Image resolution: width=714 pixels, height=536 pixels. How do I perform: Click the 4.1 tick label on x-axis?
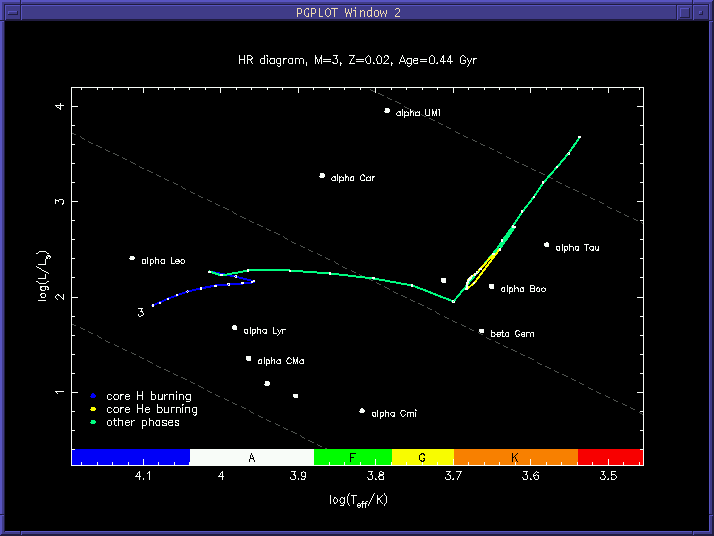click(x=143, y=476)
